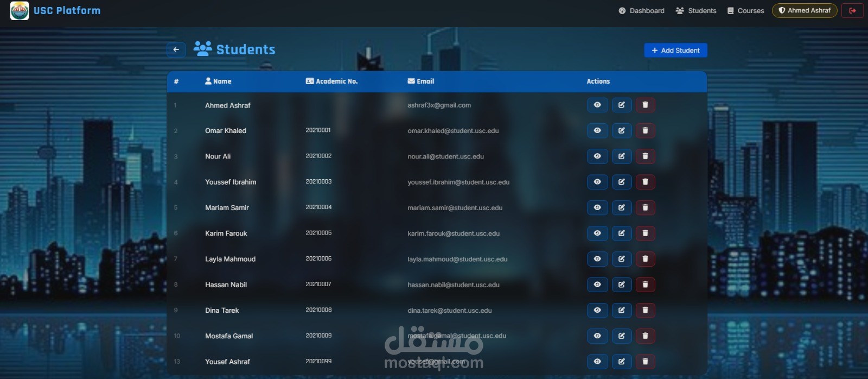This screenshot has width=868, height=379.
Task: Open the Courses nav item
Action: click(x=745, y=11)
